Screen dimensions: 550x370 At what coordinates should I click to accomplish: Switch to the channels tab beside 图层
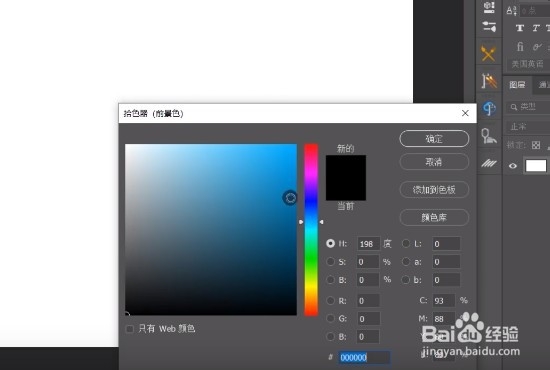[x=542, y=85]
